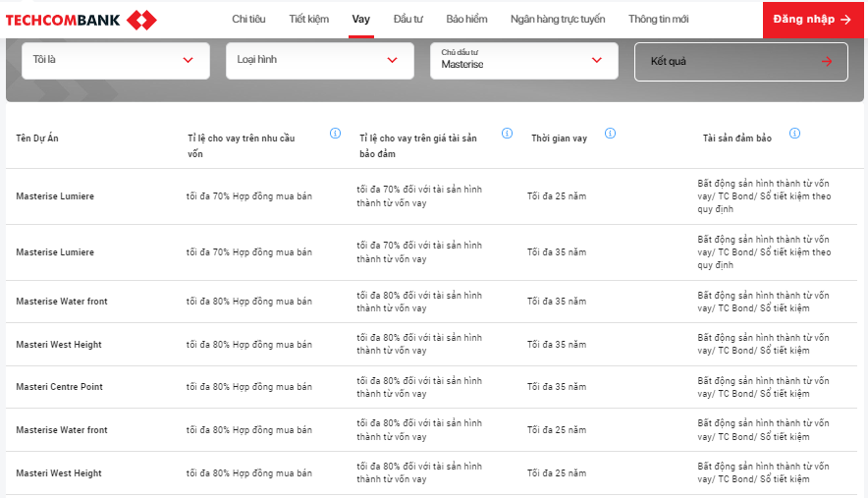The height and width of the screenshot is (498, 868).
Task: Click info icon next to Tỉ lệ cho vay trên giá tài sản bảo đảm
Action: click(x=507, y=133)
